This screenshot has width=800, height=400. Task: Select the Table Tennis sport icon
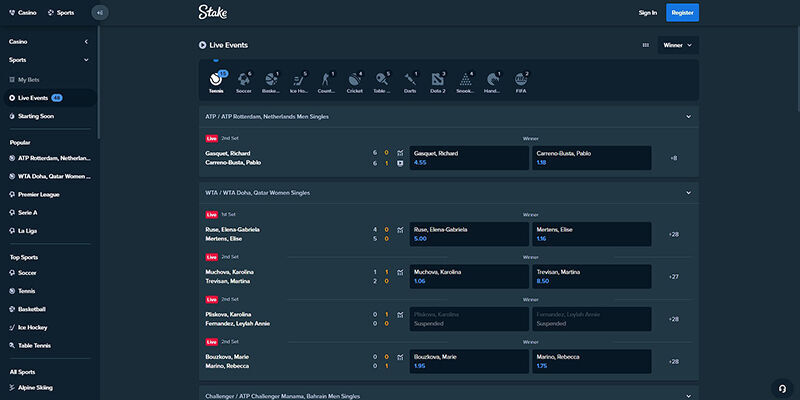pyautogui.click(x=382, y=82)
